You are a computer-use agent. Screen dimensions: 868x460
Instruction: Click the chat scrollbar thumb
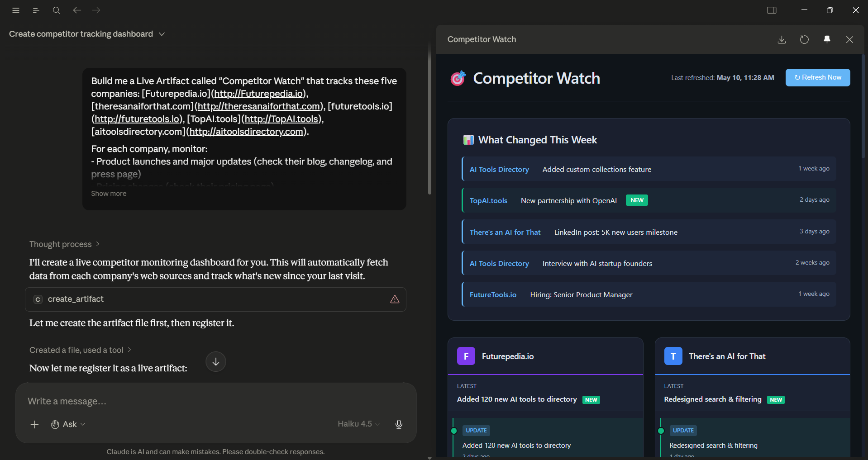[x=429, y=120]
